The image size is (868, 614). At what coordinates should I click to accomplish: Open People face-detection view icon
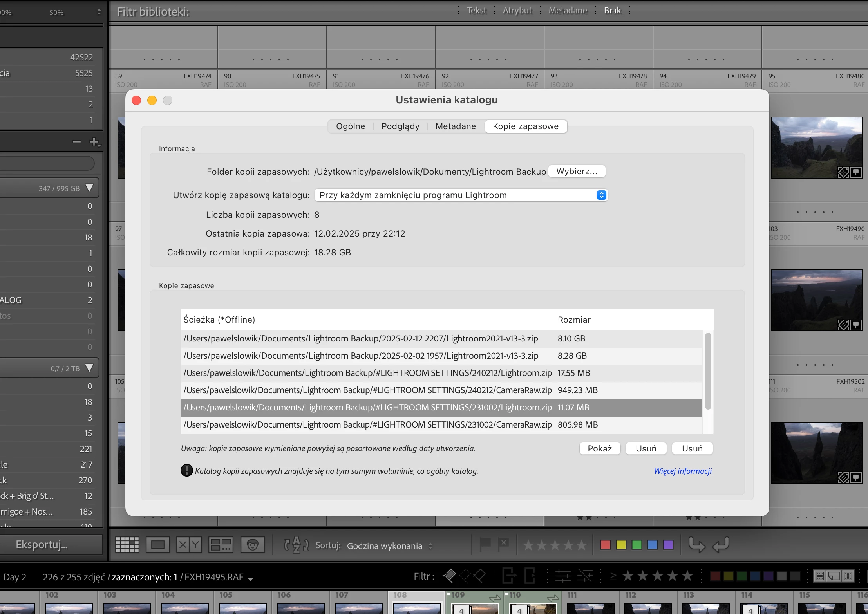click(253, 545)
